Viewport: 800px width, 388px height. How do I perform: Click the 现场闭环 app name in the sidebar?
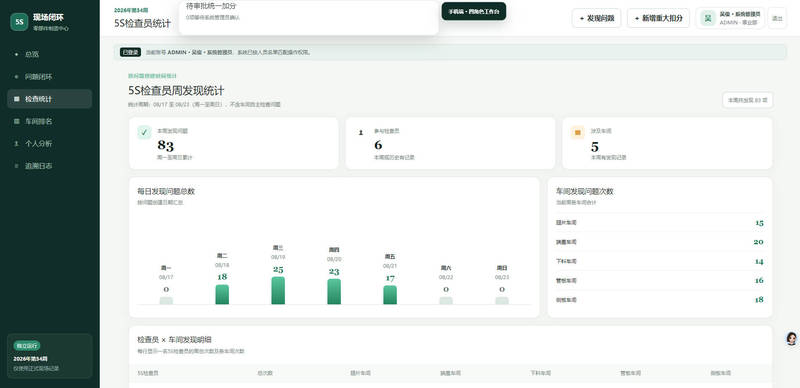(x=48, y=17)
